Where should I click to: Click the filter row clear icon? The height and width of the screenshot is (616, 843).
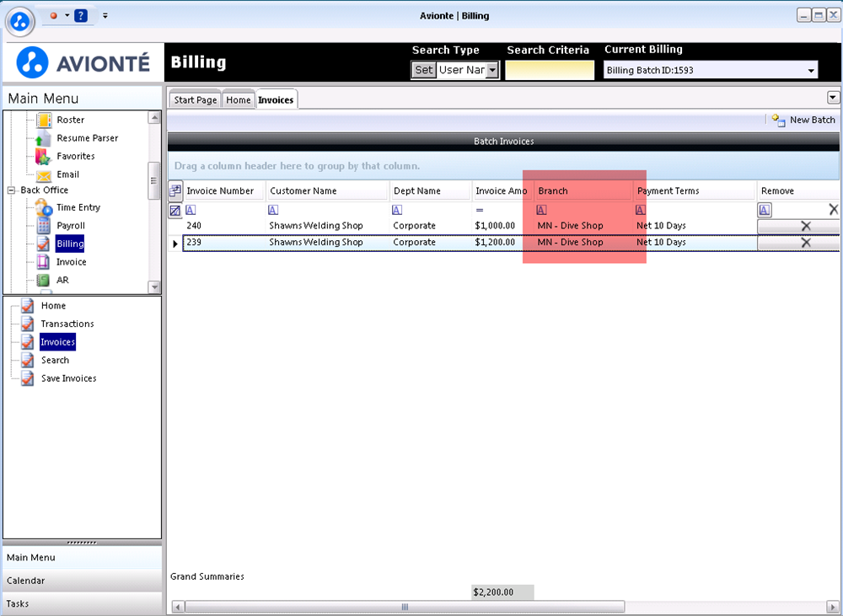(x=175, y=210)
